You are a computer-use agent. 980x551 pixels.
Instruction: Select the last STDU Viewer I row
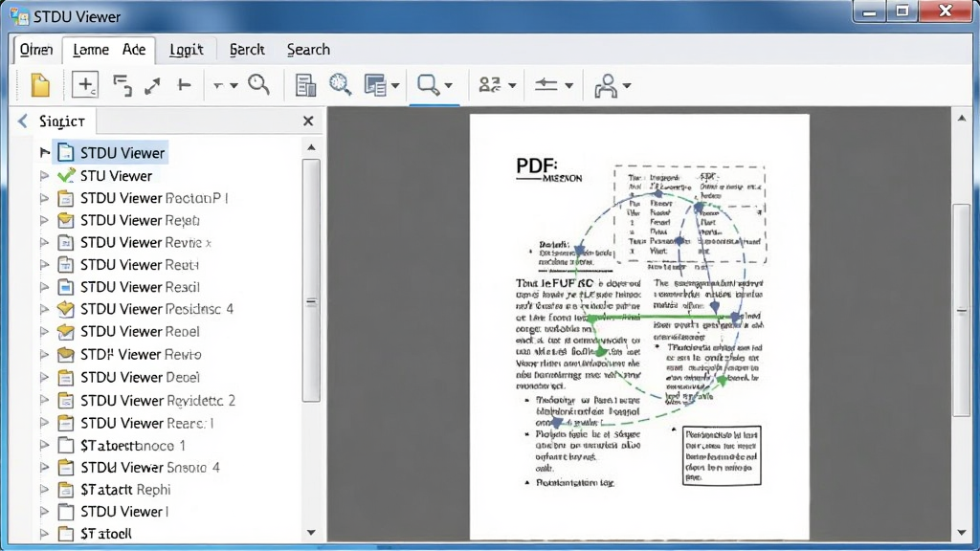(x=113, y=512)
